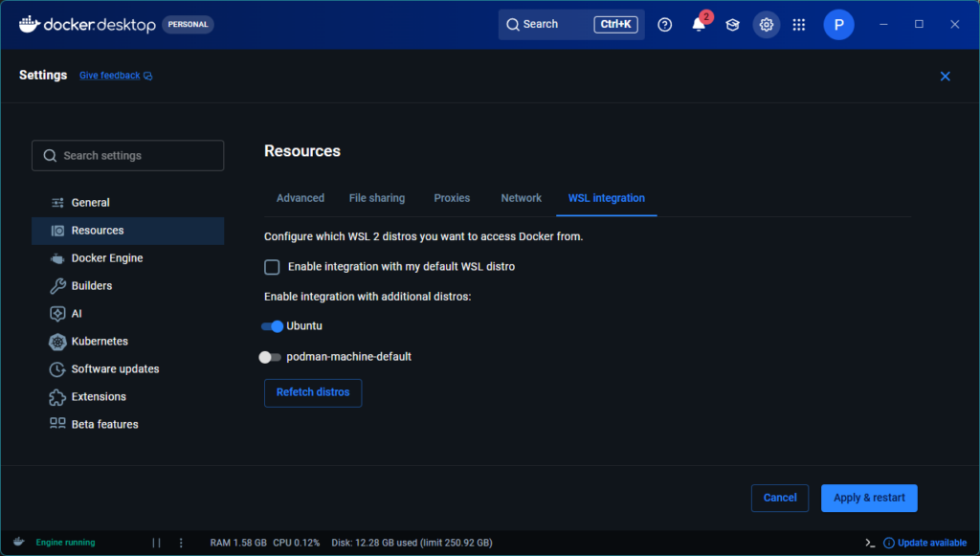Screen dimensions: 980x556
Task: Open the Proxies tab
Action: [452, 198]
